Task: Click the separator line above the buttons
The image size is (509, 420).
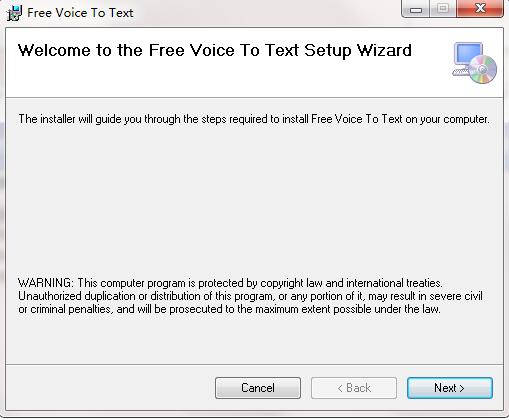Action: point(254,364)
